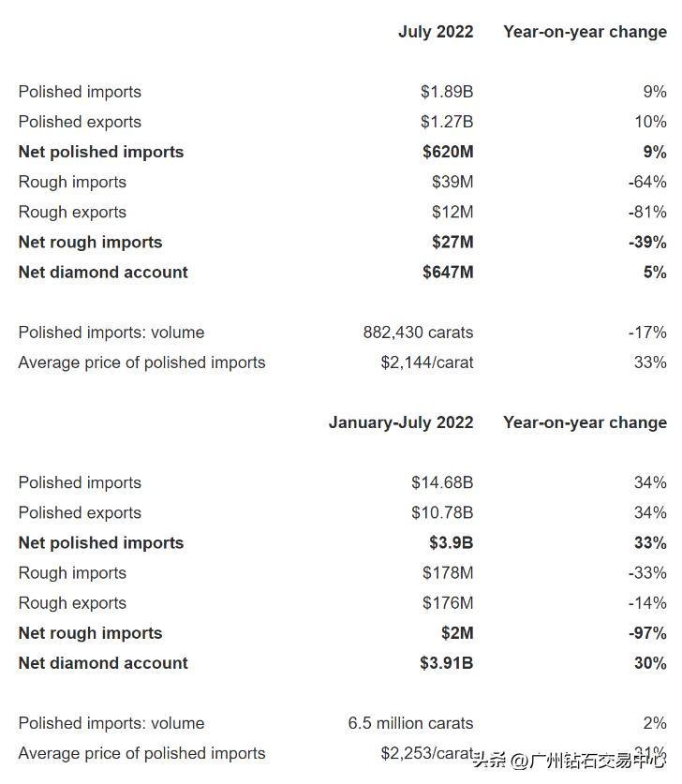Click the 6.5 million carats volume figure
Image resolution: width=682 pixels, height=784 pixels.
pos(410,723)
